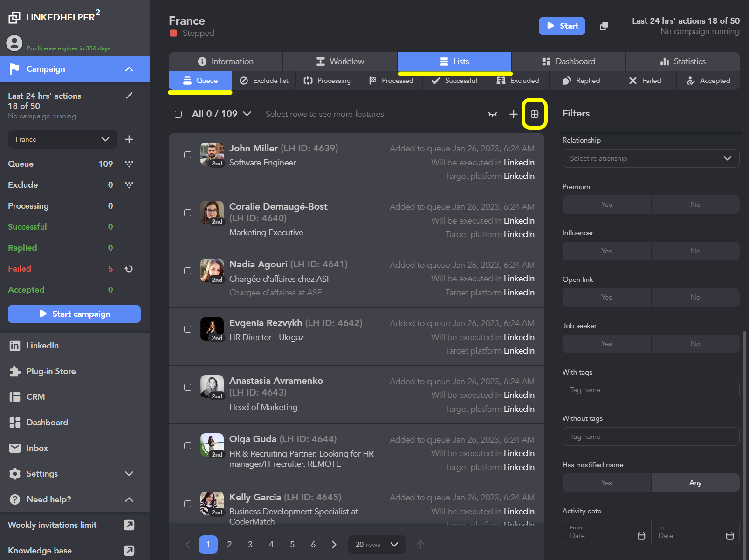Set the Job seeker filter to No

click(x=695, y=344)
